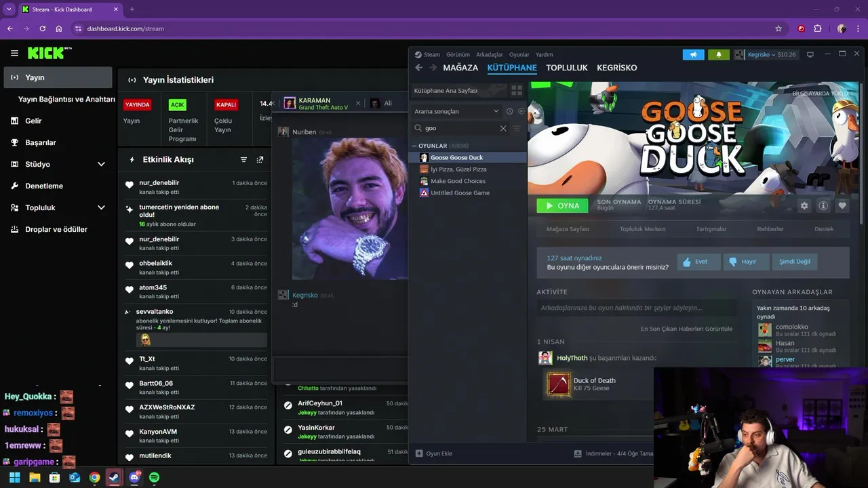The image size is (868, 488).
Task: Open the Arkadaşlar menu
Action: (490, 54)
